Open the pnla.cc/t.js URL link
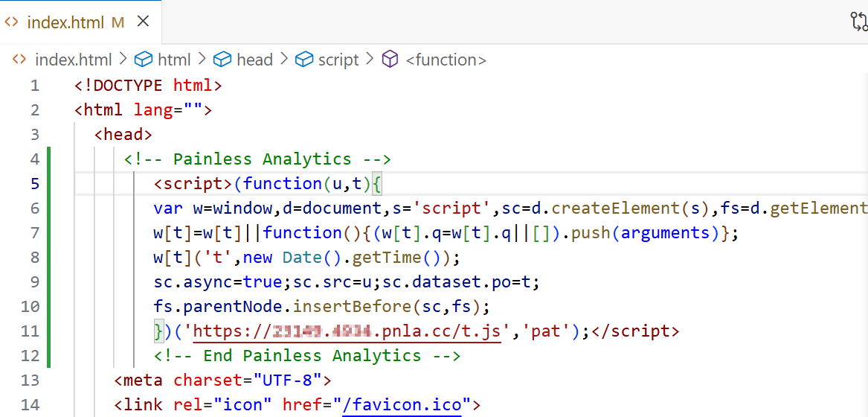This screenshot has width=868, height=417. coord(347,331)
